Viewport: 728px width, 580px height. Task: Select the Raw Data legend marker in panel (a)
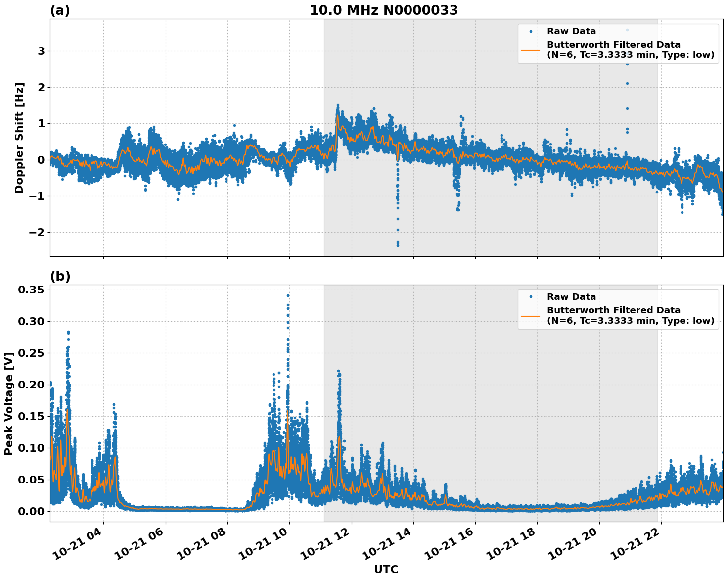(530, 31)
